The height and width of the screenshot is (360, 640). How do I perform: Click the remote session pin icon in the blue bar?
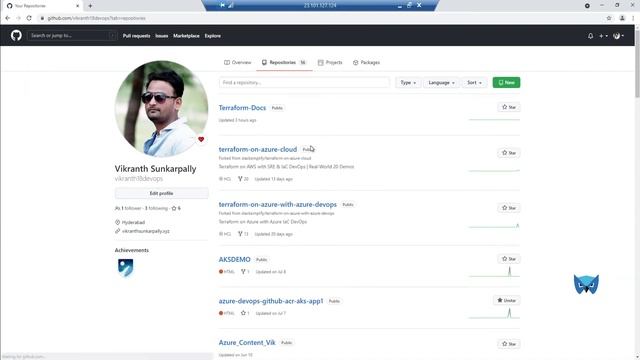coord(222,5)
